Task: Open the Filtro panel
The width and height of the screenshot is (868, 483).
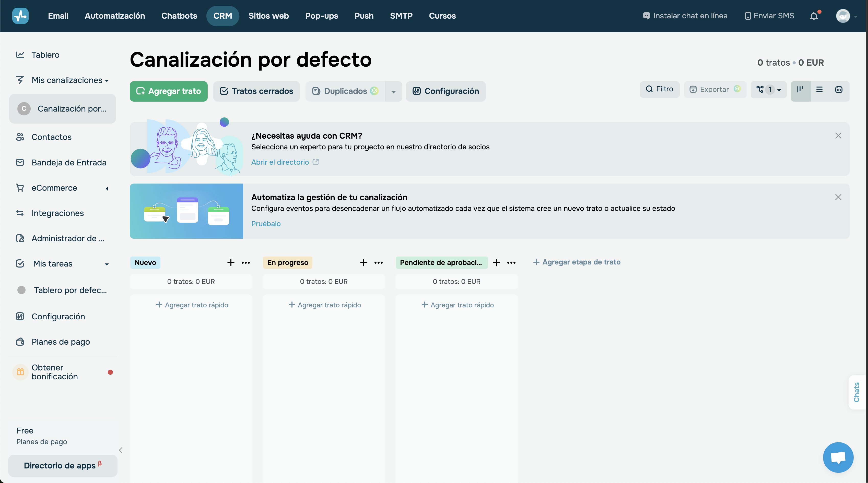Action: pyautogui.click(x=659, y=89)
